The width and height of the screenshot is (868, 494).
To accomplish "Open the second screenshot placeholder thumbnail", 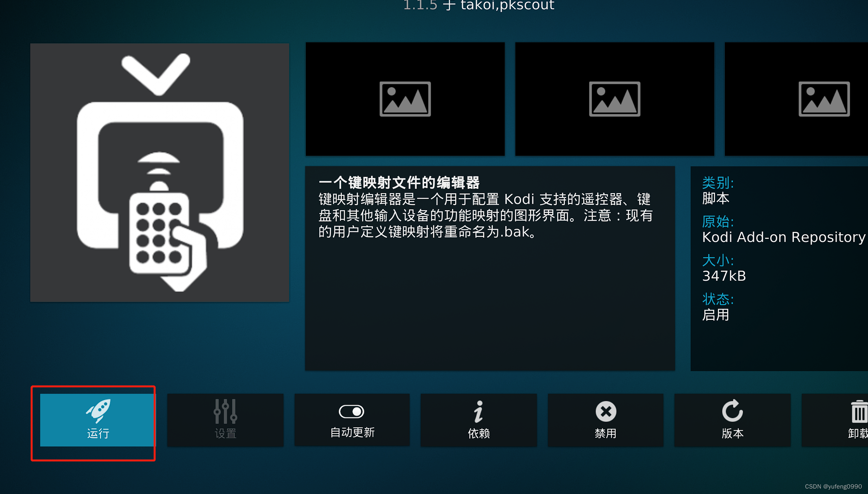I will pyautogui.click(x=615, y=99).
